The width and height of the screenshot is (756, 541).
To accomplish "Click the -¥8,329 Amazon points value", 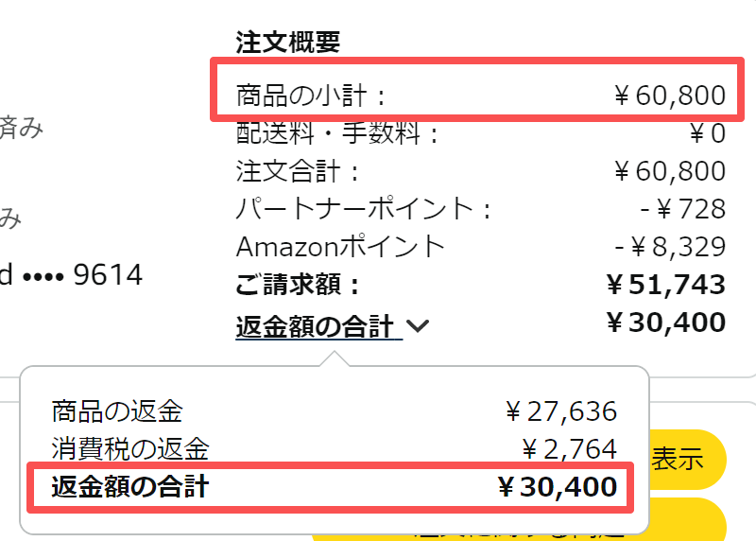I will tap(670, 246).
